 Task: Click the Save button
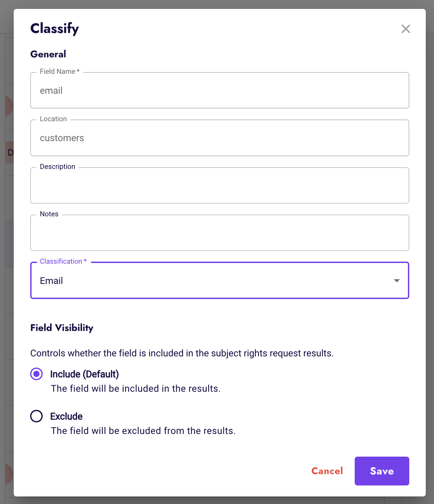(x=381, y=471)
